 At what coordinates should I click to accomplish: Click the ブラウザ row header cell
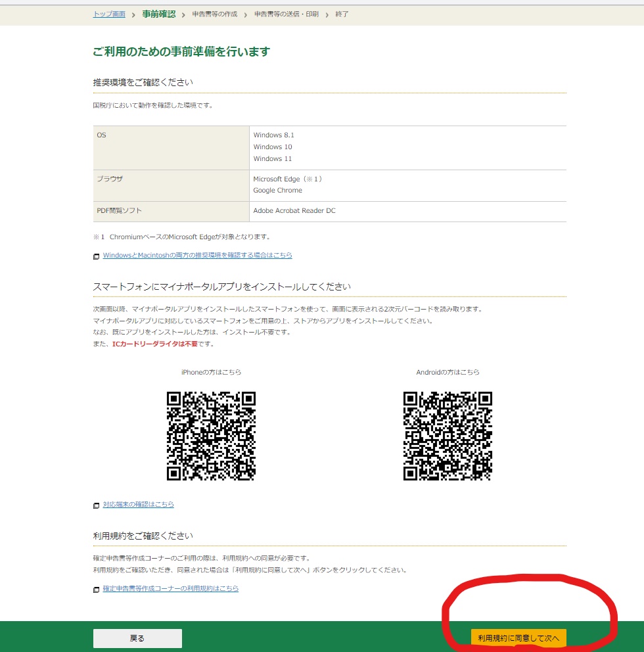(x=172, y=186)
